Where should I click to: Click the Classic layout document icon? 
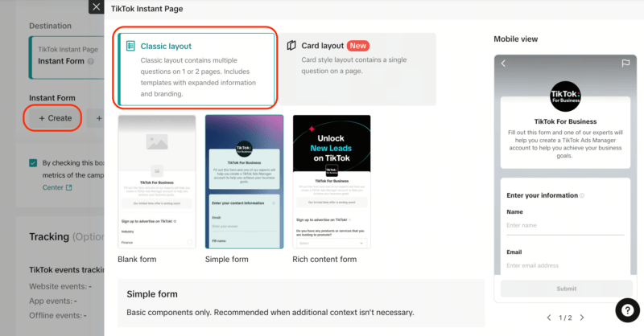tap(130, 47)
